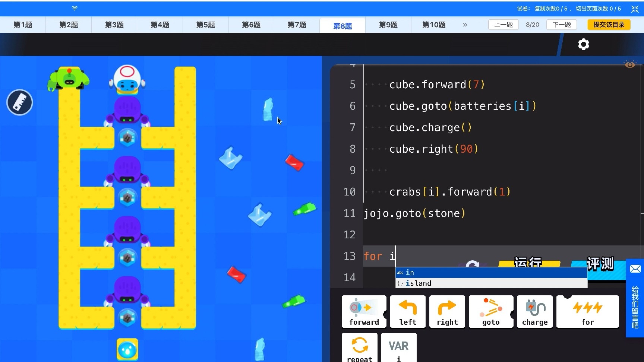Click code line 10 crabs[i].forward(1)
The image size is (644, 362).
[x=450, y=192]
